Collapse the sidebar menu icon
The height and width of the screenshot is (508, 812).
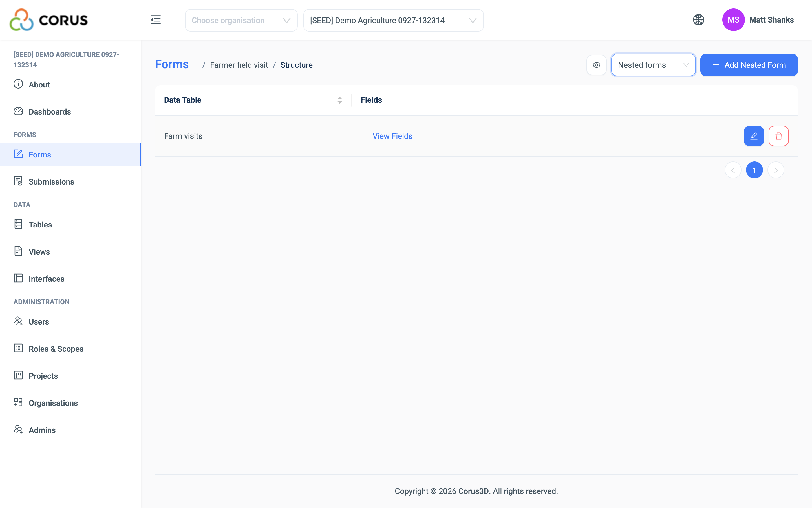pyautogui.click(x=155, y=20)
